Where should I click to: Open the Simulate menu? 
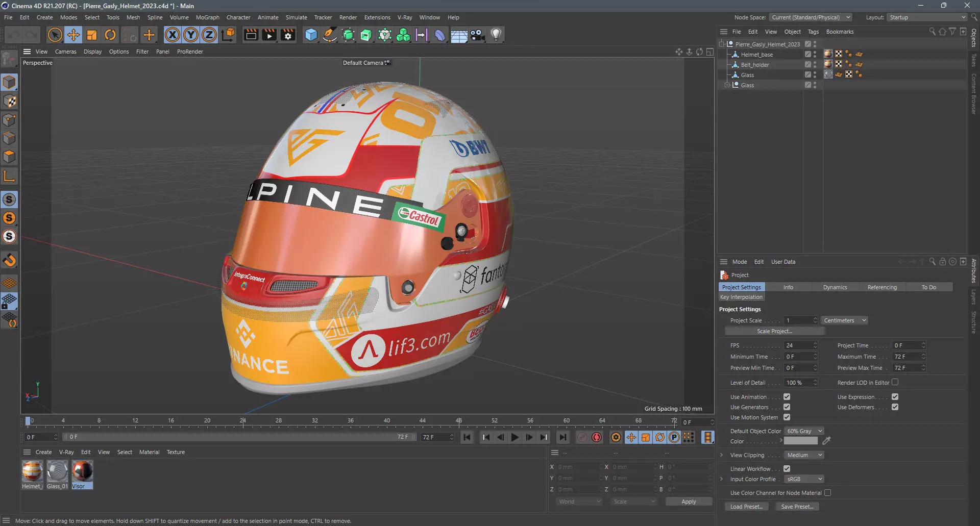coord(296,17)
